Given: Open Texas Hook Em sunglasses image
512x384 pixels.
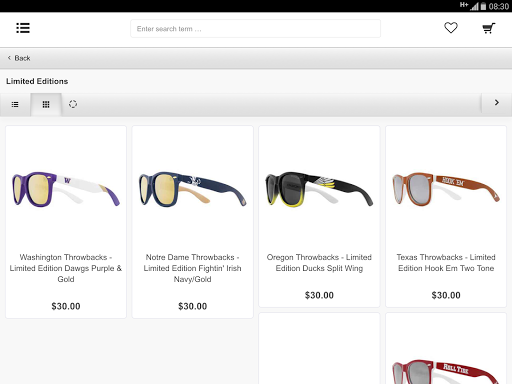Looking at the screenshot, I should (x=446, y=189).
